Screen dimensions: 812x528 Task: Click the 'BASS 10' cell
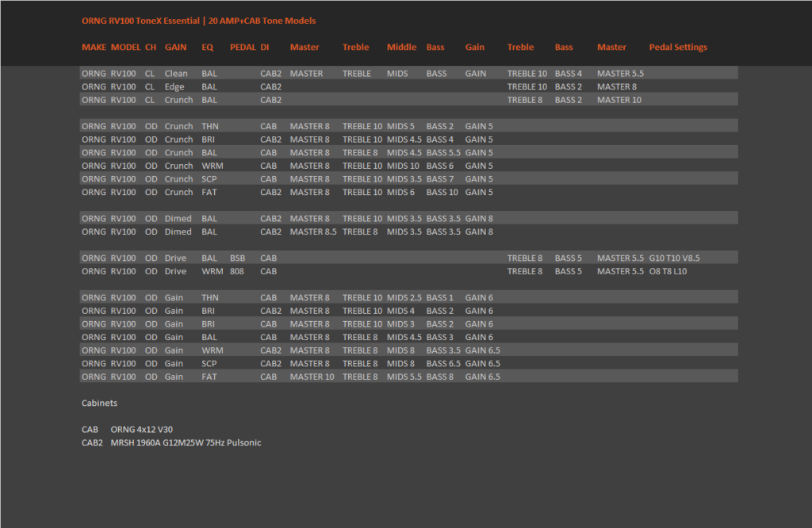click(x=442, y=193)
